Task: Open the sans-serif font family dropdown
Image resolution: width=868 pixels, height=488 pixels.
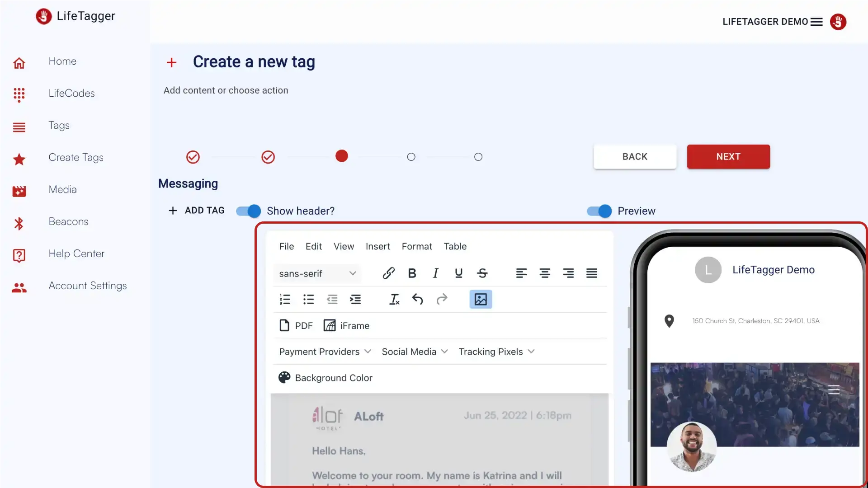Action: (x=317, y=273)
